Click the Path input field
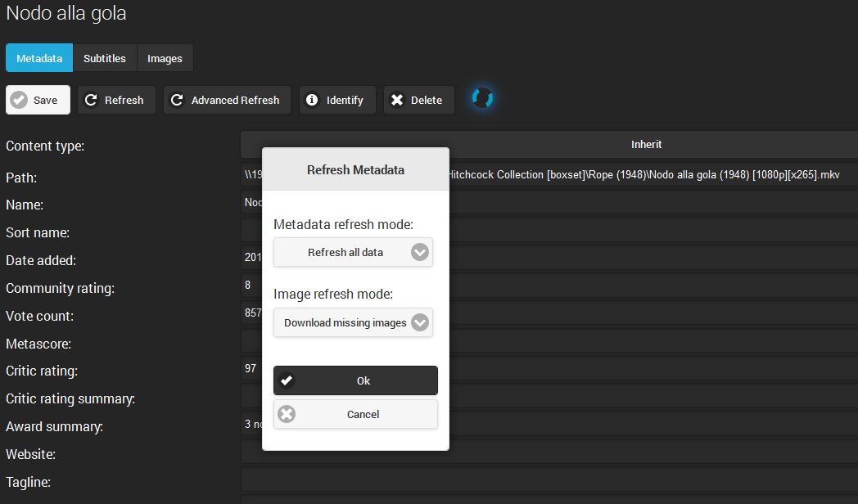Screen dimensions: 858x504 coord(549,175)
